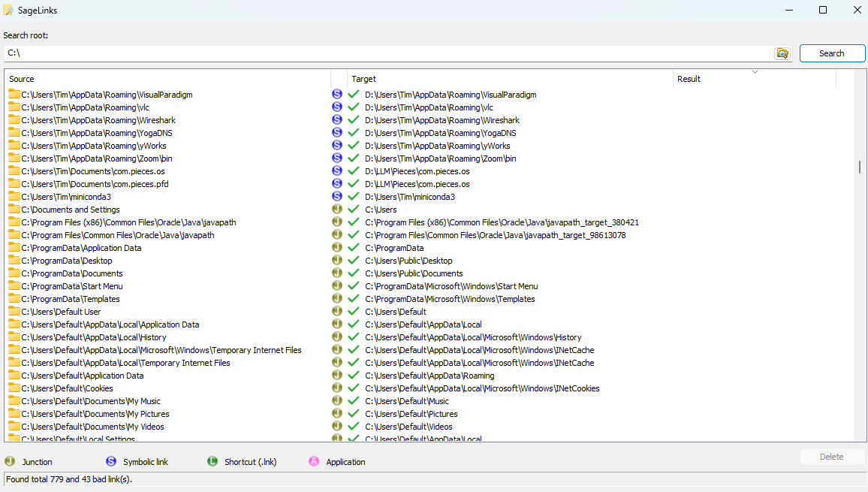Click the green checkmark on the C:\ProgramData\Documents row
This screenshot has width=868, height=492.
point(353,273)
